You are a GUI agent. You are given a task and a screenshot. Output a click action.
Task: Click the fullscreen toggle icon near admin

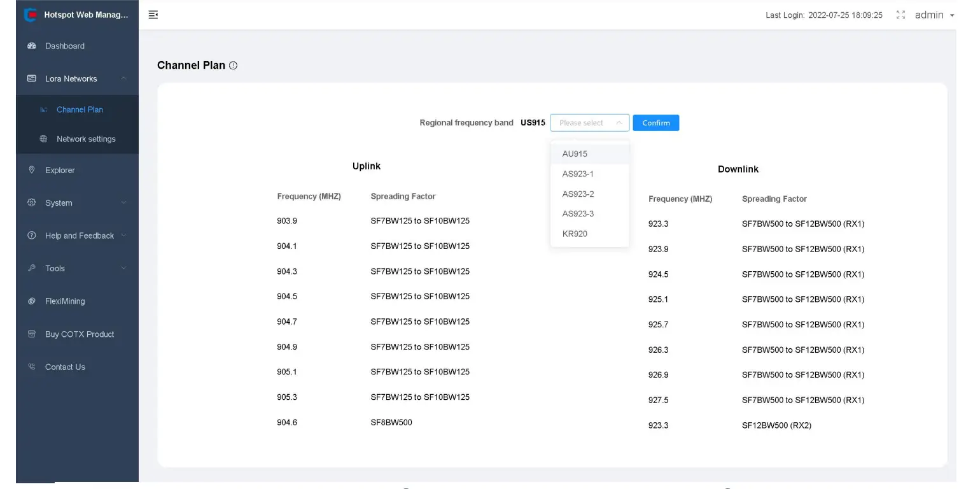[x=900, y=15]
